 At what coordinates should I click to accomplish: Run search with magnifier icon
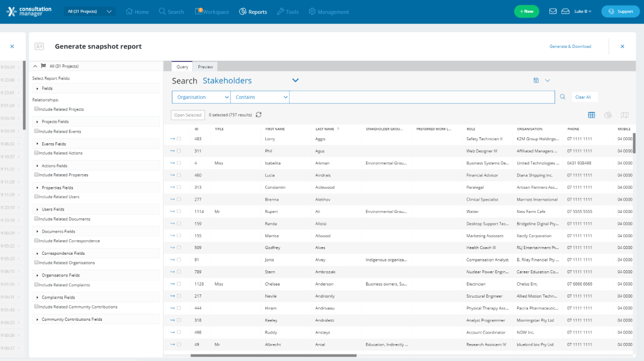coord(563,97)
